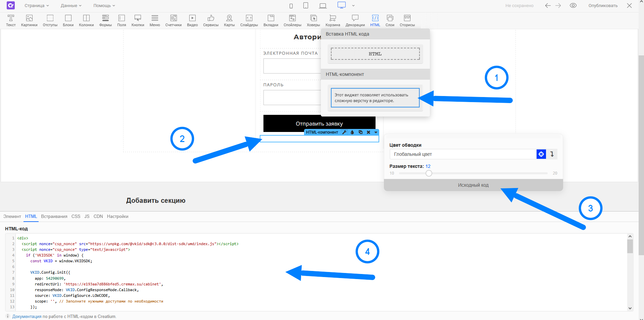This screenshot has height=320, width=644.
Task: Open HTML-компонент style drop icon
Action: (x=352, y=132)
